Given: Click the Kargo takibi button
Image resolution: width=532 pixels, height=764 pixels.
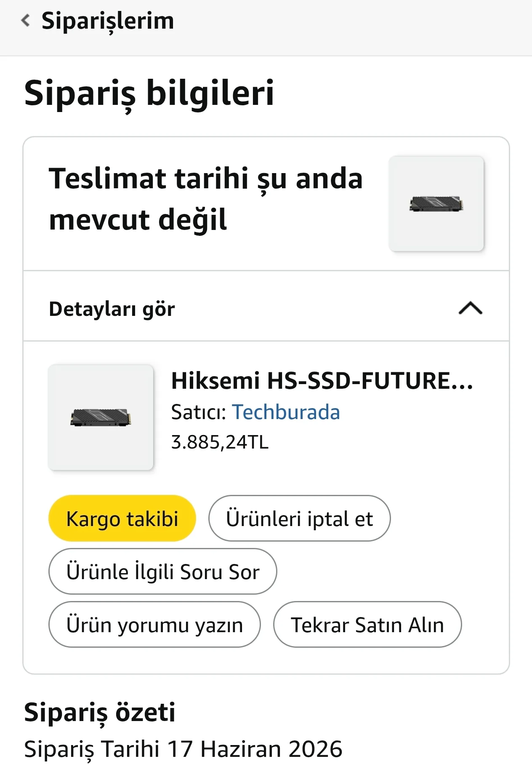Looking at the screenshot, I should click(122, 518).
